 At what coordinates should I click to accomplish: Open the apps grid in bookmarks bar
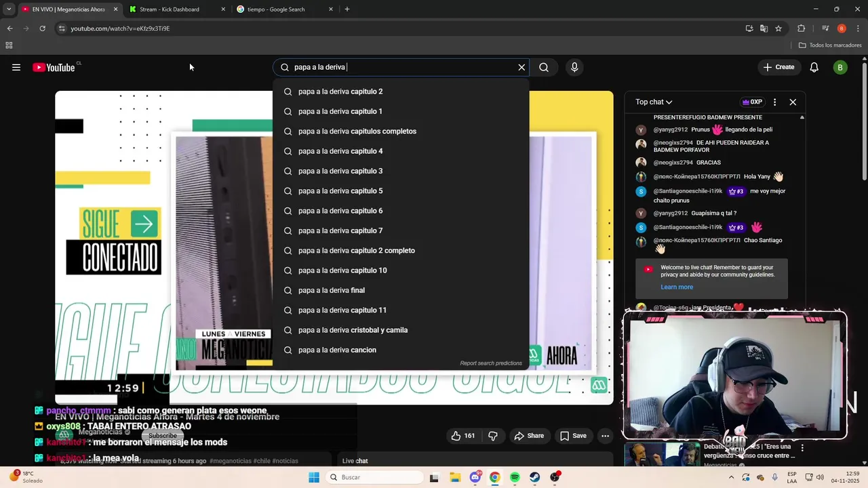(9, 45)
